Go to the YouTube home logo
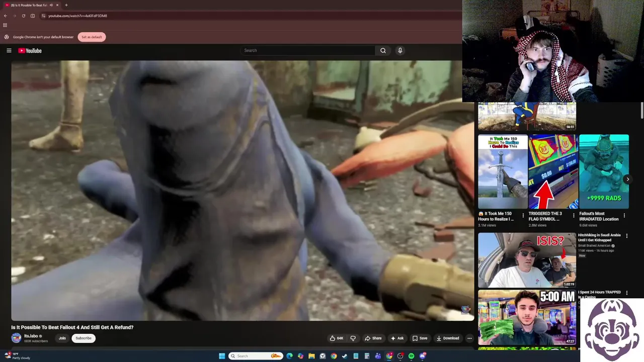The height and width of the screenshot is (362, 644). pyautogui.click(x=30, y=50)
